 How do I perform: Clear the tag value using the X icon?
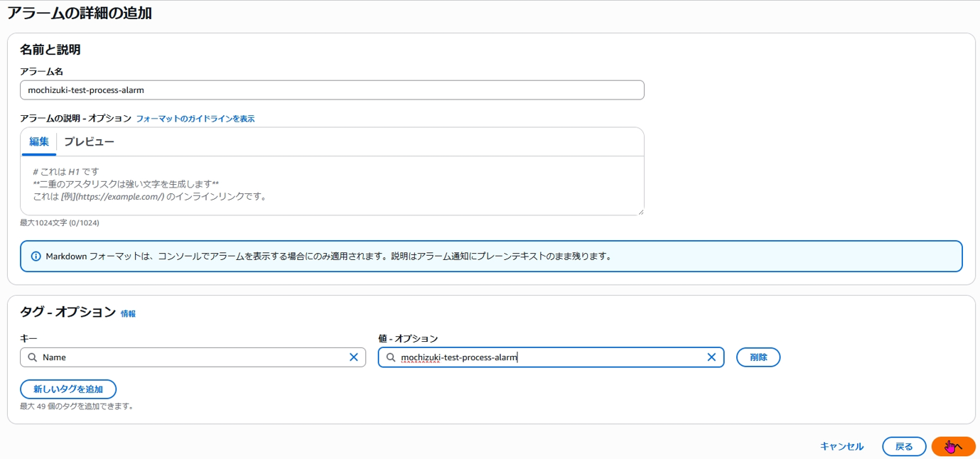[711, 357]
